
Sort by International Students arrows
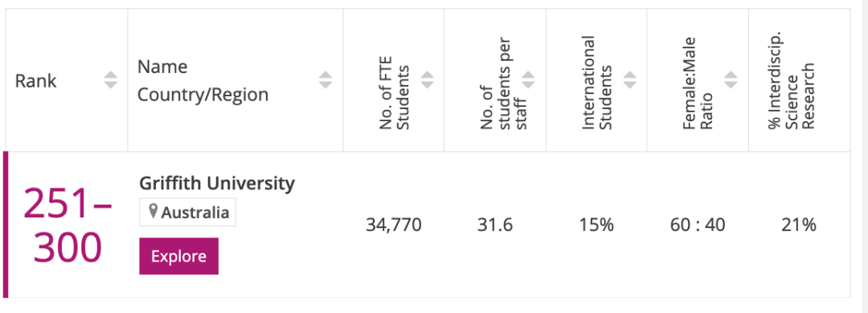pos(630,80)
